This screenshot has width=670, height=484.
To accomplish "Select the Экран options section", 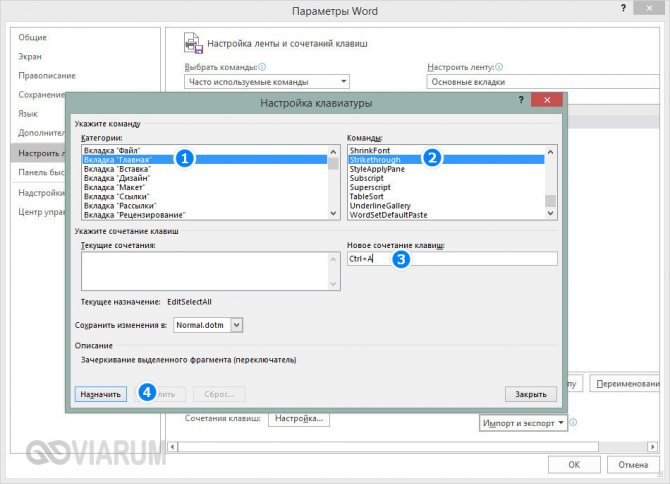I will [x=30, y=56].
